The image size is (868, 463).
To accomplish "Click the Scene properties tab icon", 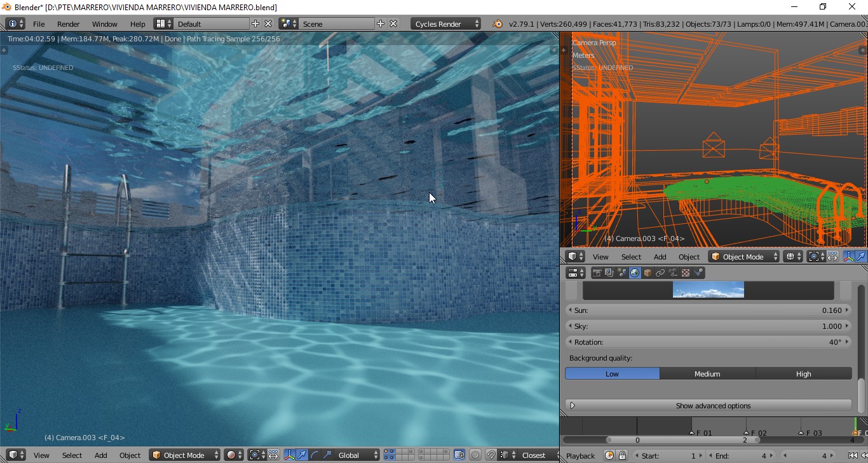I will pyautogui.click(x=622, y=273).
